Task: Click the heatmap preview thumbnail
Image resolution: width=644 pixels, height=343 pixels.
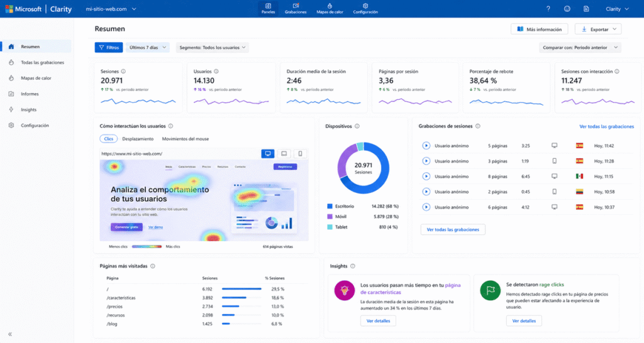Action: (x=204, y=200)
